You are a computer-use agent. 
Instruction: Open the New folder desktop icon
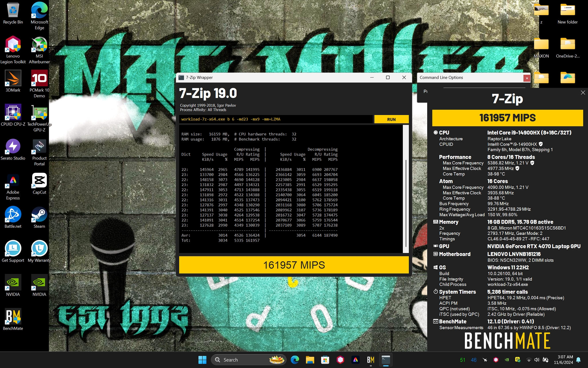pyautogui.click(x=568, y=14)
